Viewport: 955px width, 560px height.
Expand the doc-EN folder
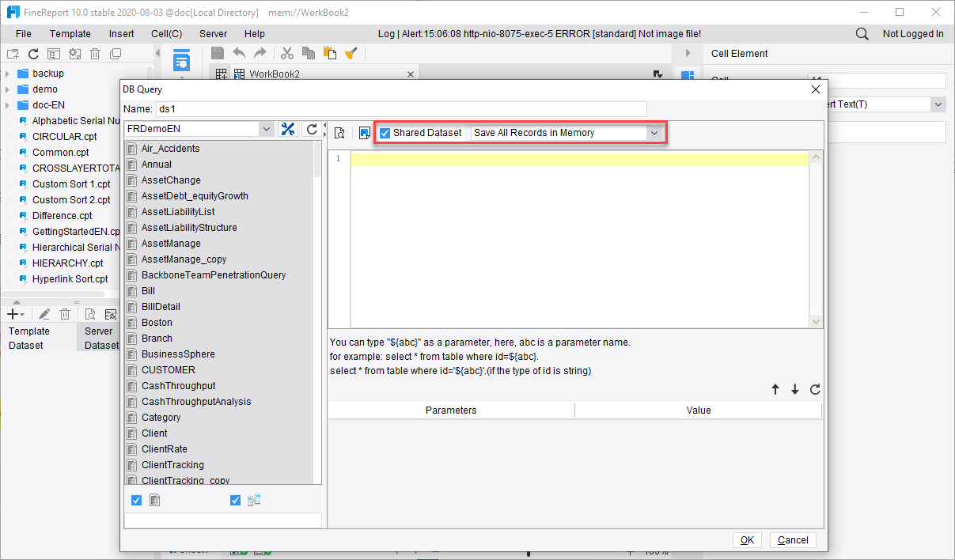coord(7,105)
